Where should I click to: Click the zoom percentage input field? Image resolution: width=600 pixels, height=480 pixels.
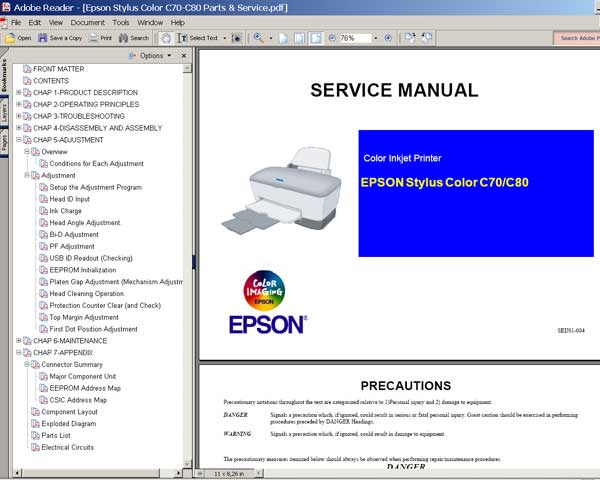pos(352,38)
